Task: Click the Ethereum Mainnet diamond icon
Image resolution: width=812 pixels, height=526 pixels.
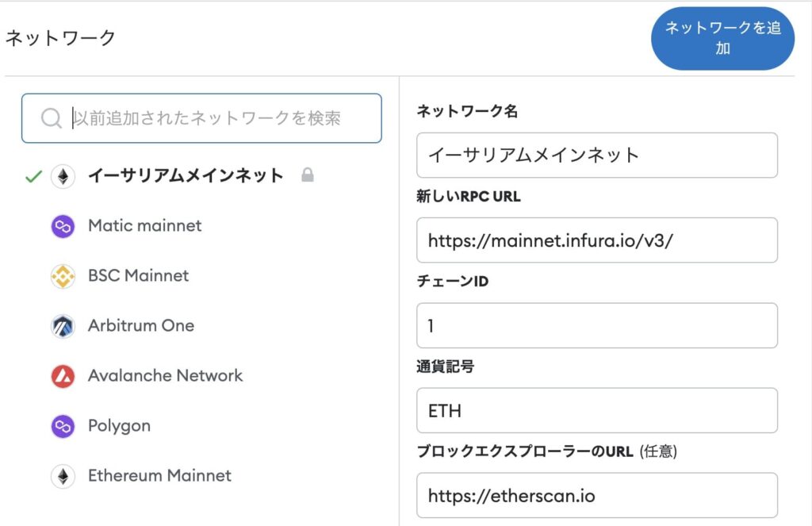Action: [63, 476]
